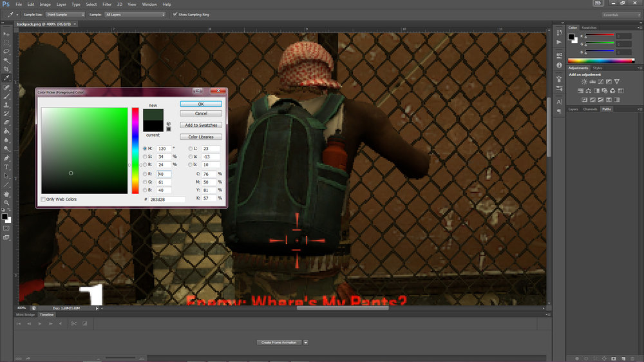Screen dimensions: 644x362
Task: Select the Zoom tool
Action: (6, 202)
